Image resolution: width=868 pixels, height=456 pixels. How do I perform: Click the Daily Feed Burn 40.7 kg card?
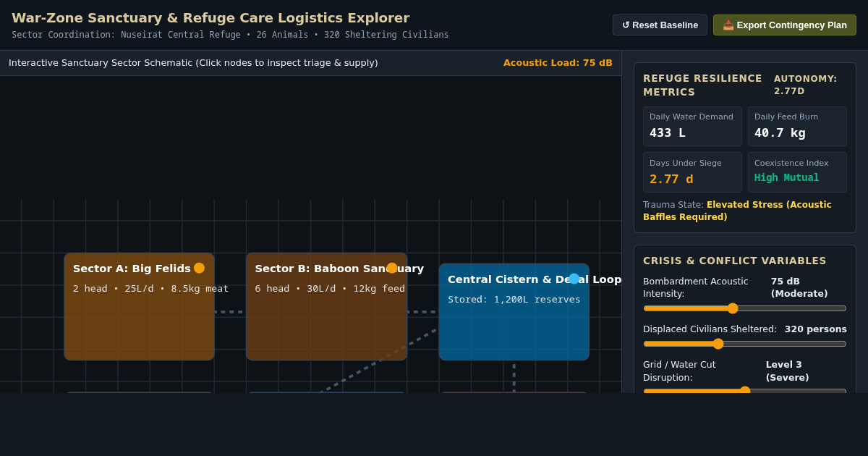[x=797, y=127]
